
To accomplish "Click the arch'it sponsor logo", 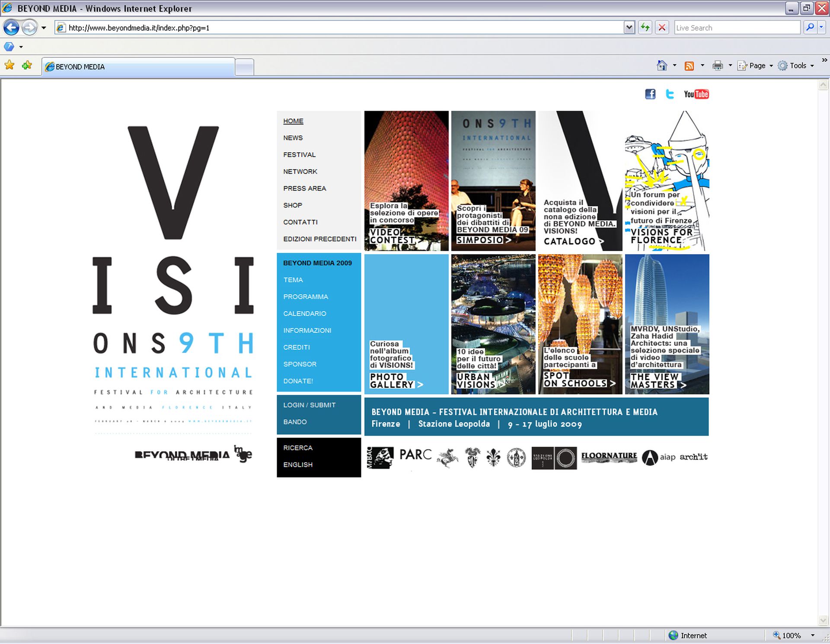I will [x=693, y=457].
